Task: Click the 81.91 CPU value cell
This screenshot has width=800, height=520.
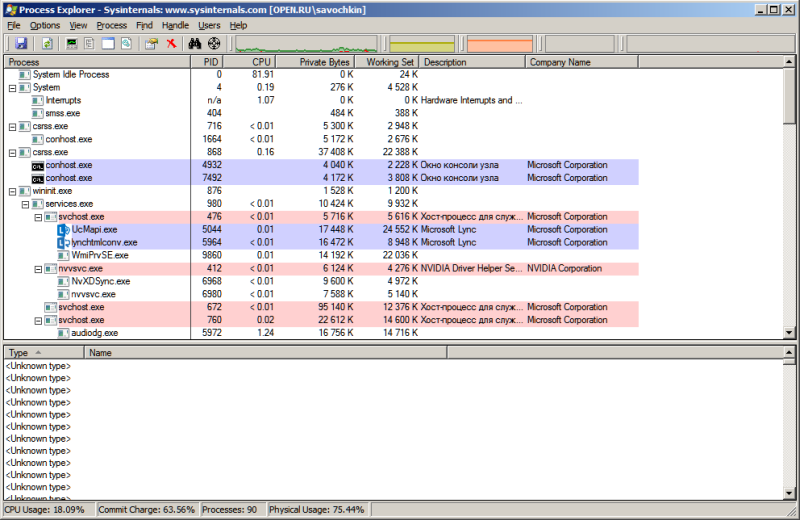Action: pyautogui.click(x=262, y=75)
